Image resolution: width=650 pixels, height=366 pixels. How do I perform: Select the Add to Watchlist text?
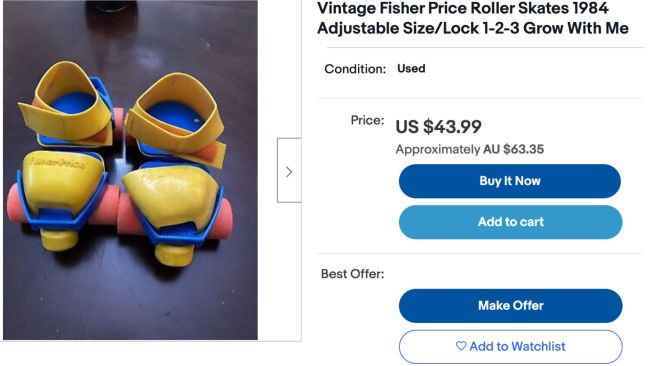[x=517, y=346]
